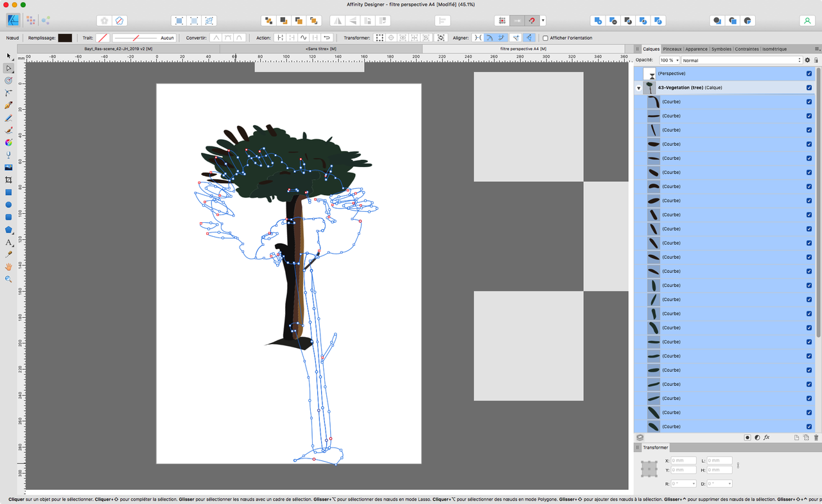822x504 pixels.
Task: Click Convertir to sharp node button
Action: point(216,38)
